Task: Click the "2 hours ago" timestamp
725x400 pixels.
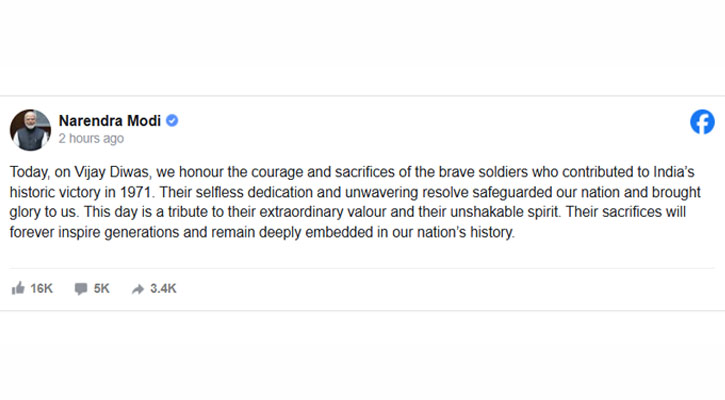Action: click(91, 139)
